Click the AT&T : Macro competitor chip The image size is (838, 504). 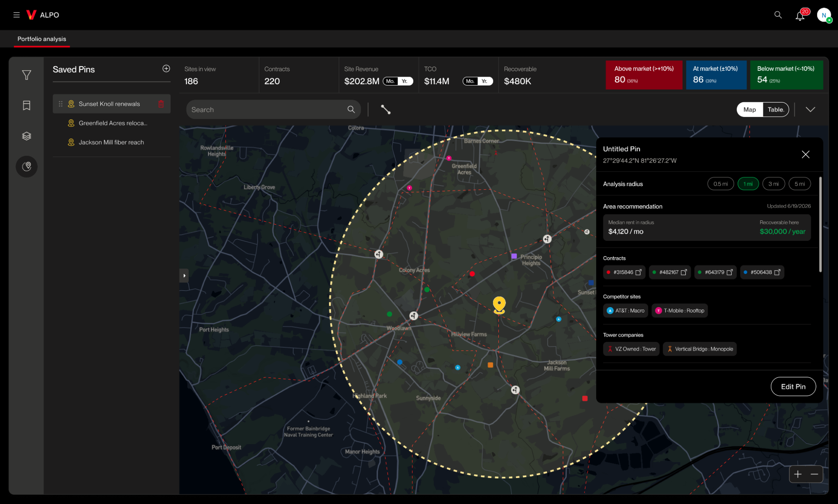(x=625, y=311)
